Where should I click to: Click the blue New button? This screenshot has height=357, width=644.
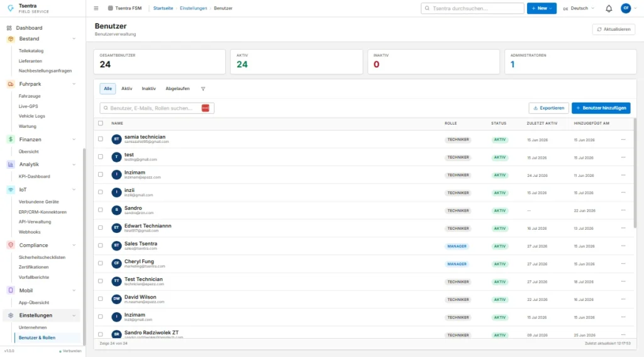pos(541,8)
